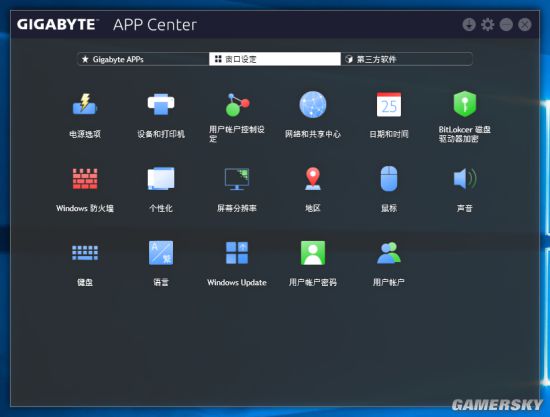Open the 电源选项 power options icon
This screenshot has width=550, height=417.
coord(85,104)
